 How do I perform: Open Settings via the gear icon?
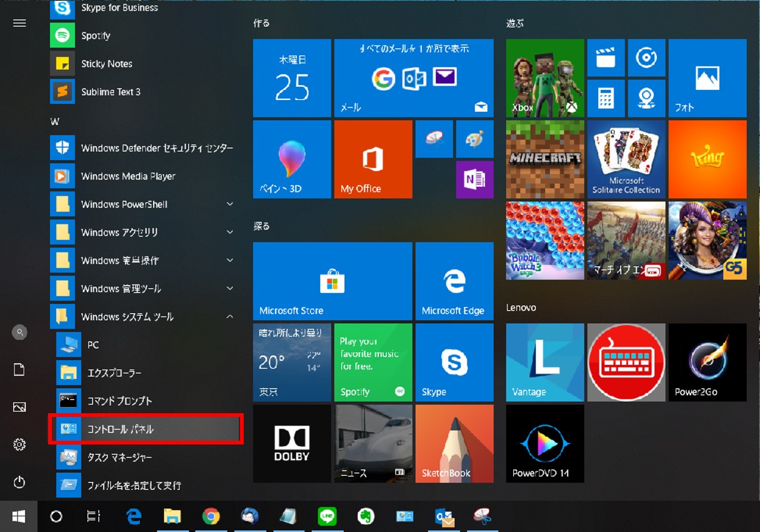coord(19,444)
